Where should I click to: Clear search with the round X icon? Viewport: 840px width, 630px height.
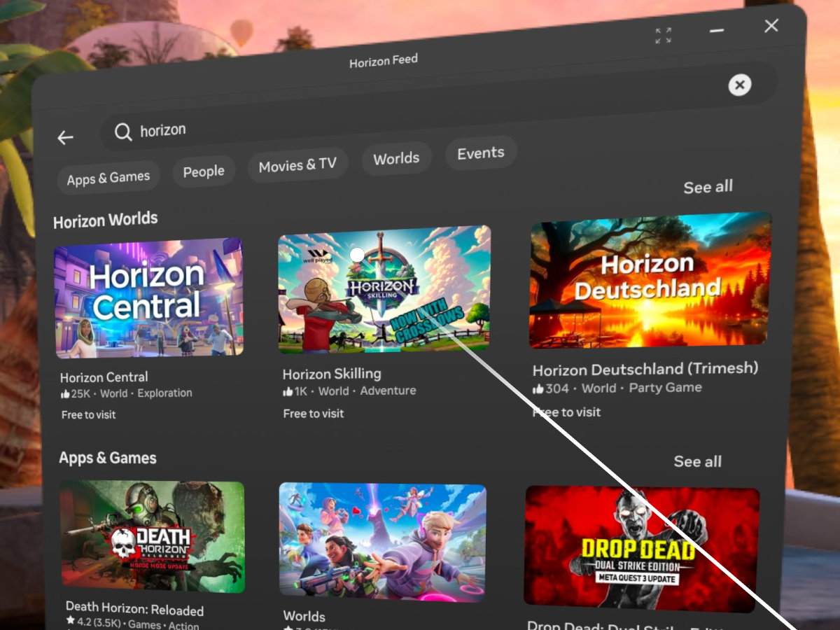point(739,85)
